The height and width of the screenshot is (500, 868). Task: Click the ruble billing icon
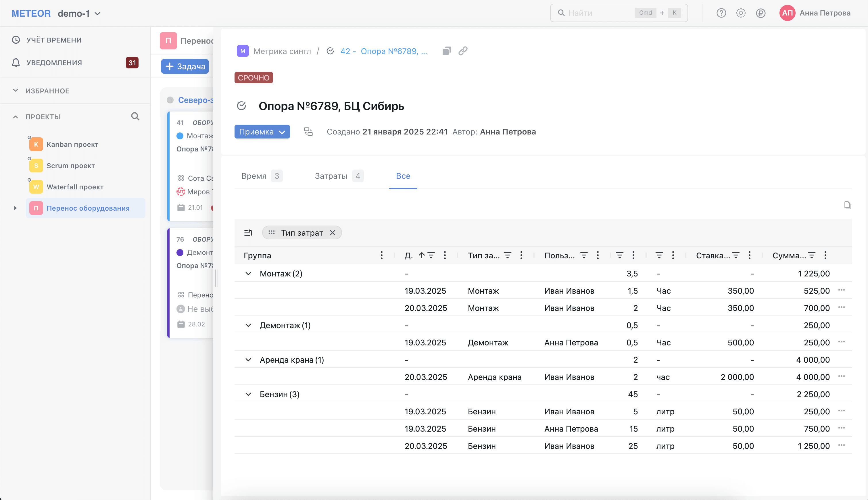[x=761, y=13]
